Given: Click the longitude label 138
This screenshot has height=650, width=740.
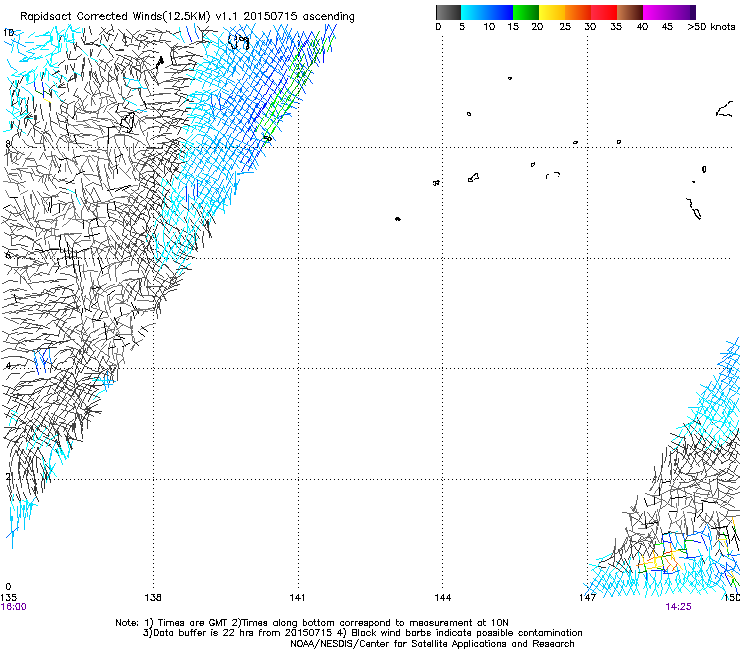Looking at the screenshot, I should (x=153, y=598).
